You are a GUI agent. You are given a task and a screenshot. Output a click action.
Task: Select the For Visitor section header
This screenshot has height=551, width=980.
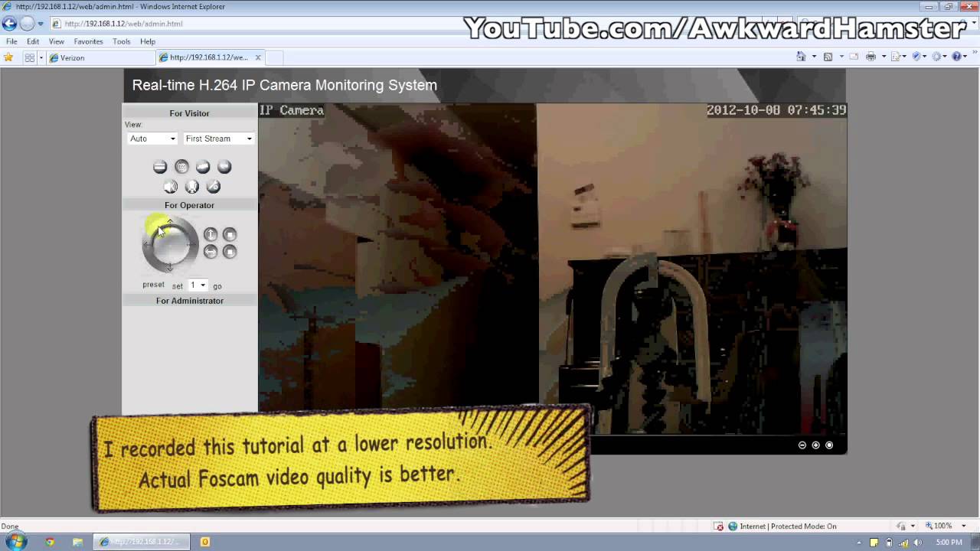click(x=190, y=113)
